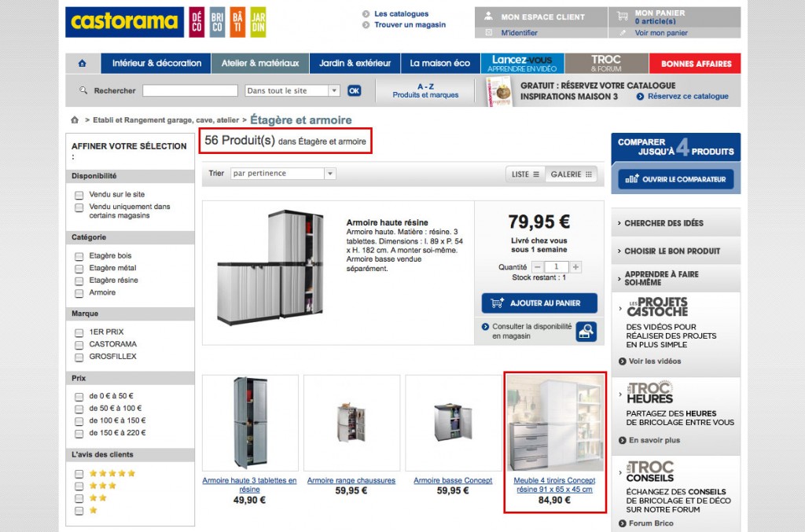Open the Armoire basse Concept link
Screen dimensions: 805x532
pos(453,481)
